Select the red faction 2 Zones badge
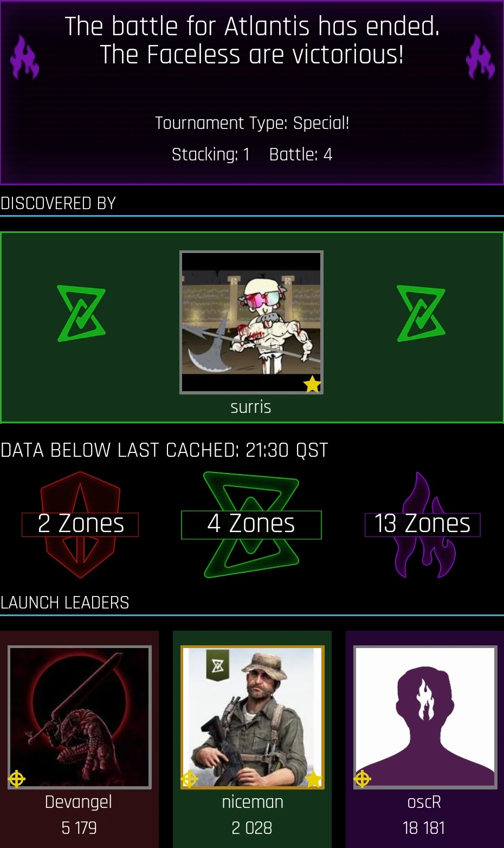This screenshot has height=848, width=504. point(80,525)
